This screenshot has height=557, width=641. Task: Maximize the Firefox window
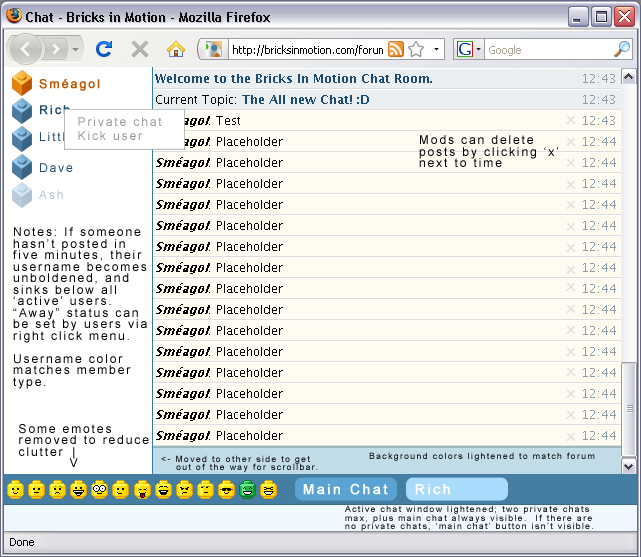[x=601, y=17]
